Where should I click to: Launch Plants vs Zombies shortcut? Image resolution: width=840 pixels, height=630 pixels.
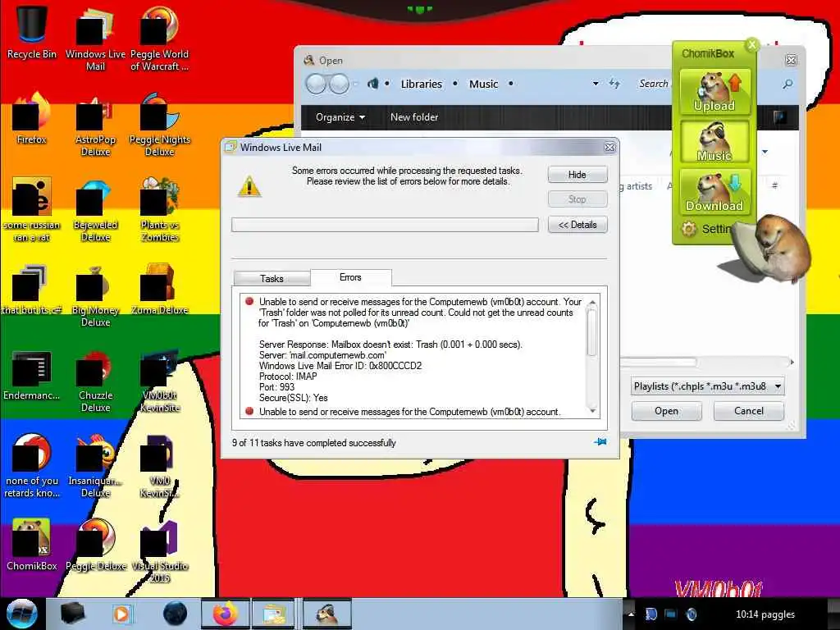tap(159, 210)
